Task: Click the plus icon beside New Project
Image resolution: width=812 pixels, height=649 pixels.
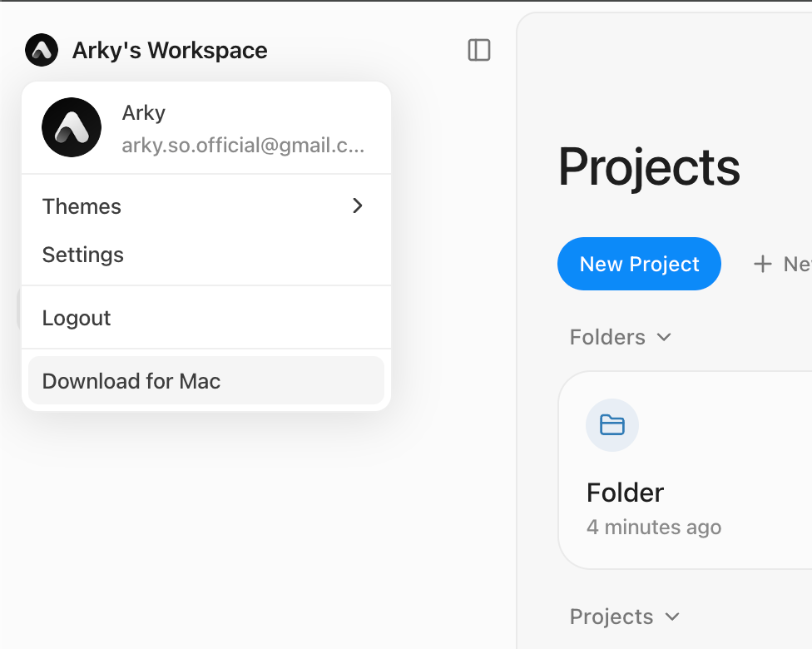Action: click(x=762, y=265)
